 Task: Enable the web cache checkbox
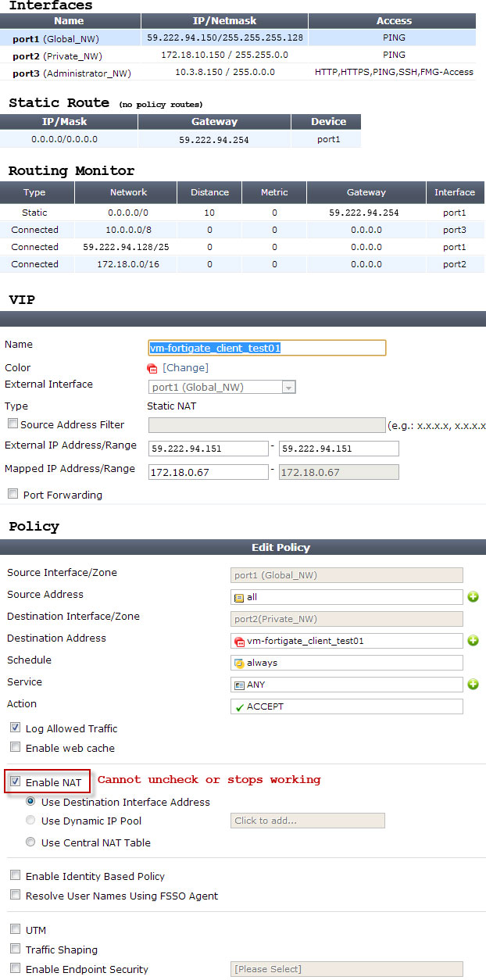tap(15, 747)
